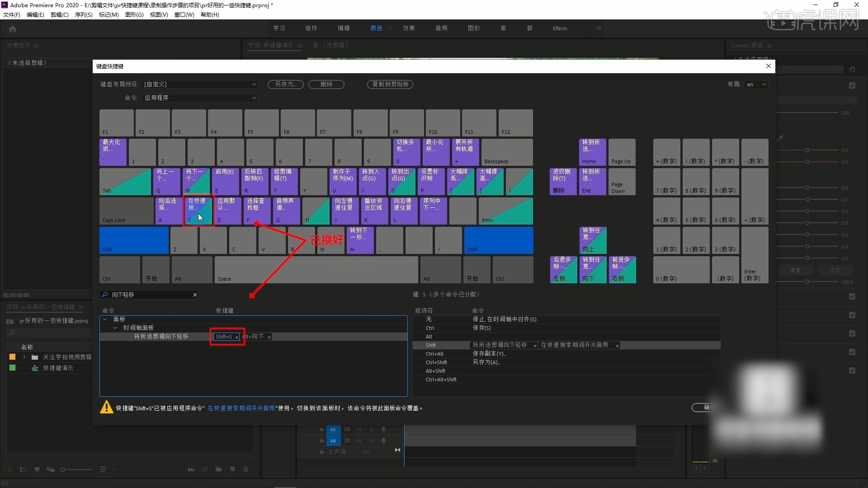Open the 键盘布局预设 dropdown
This screenshot has width=868, height=488.
tap(199, 84)
